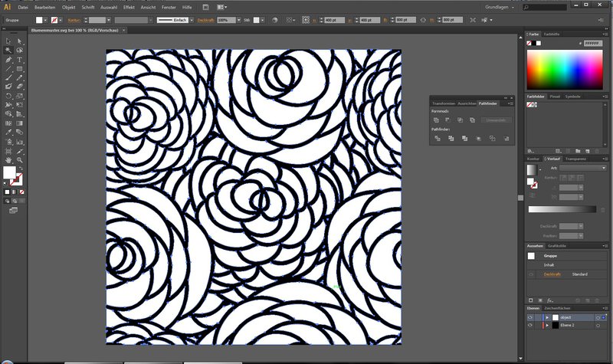Viewport: 613px width, 364px height.
Task: Expand the object layer
Action: [547, 317]
